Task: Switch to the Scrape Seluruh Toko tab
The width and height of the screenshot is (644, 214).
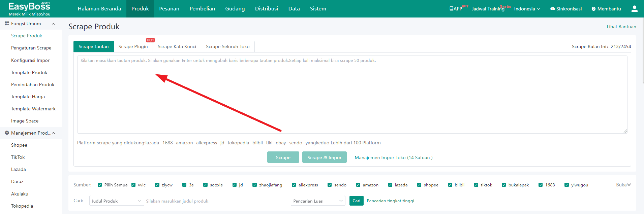Action: click(x=228, y=46)
